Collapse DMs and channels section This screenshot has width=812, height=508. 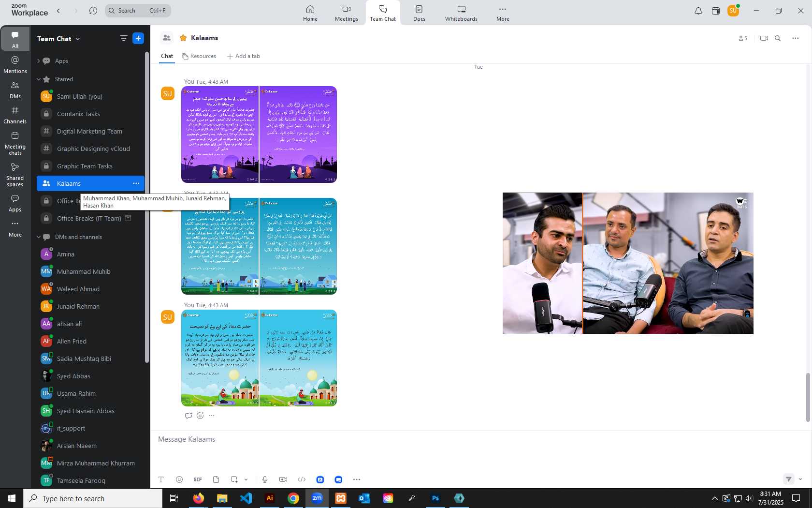click(38, 237)
